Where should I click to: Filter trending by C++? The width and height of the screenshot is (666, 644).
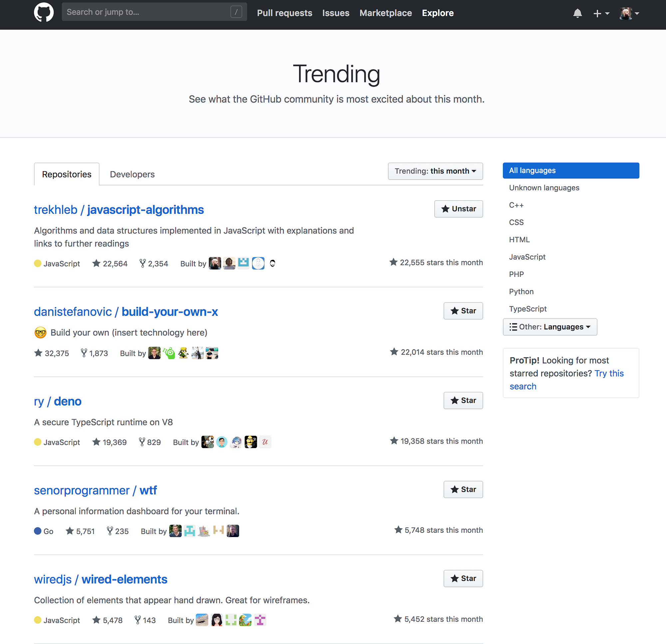click(x=516, y=205)
